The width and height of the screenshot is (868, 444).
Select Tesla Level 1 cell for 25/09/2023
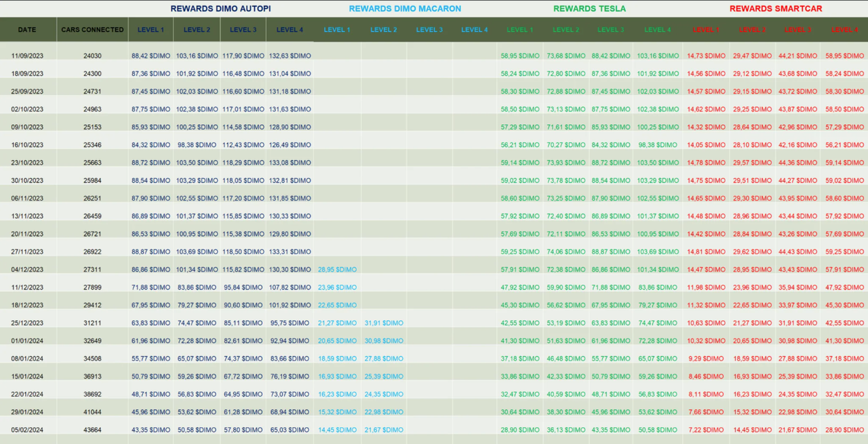point(520,92)
